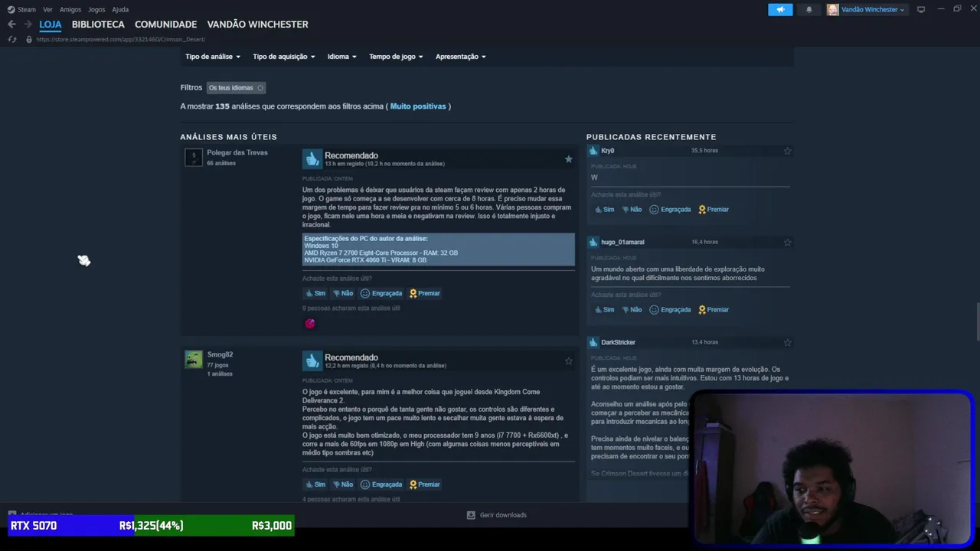Click the pink award badge under first review

pyautogui.click(x=310, y=324)
